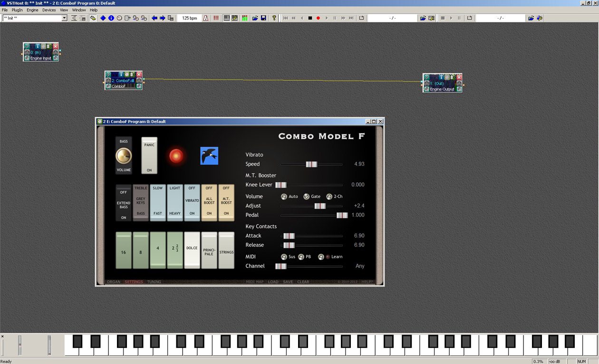
Task: Toggle the metronome icon beside tempo
Action: click(206, 18)
